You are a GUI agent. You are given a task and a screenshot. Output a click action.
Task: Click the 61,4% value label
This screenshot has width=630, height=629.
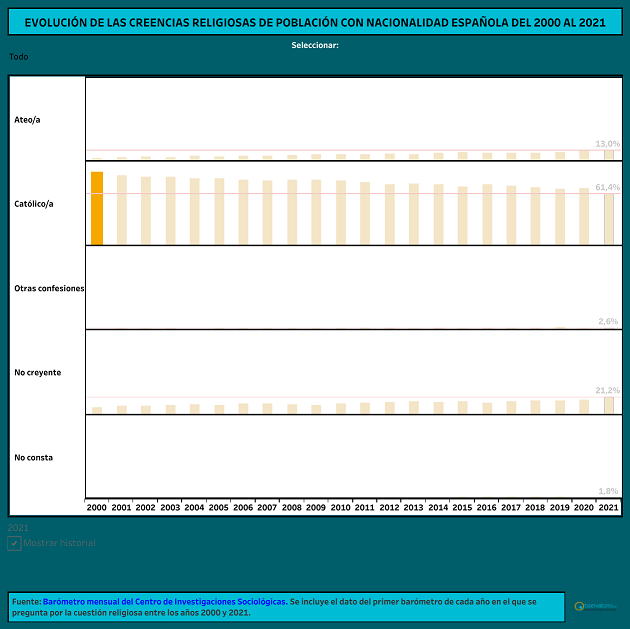coord(607,187)
